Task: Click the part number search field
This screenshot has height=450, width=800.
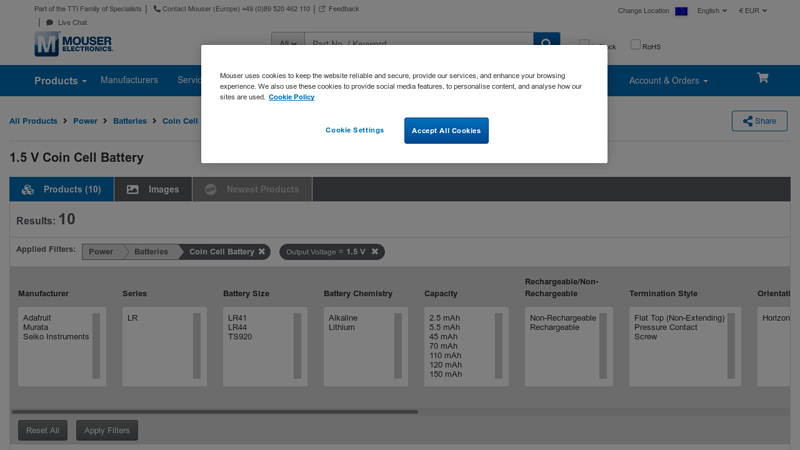Action: pos(419,39)
